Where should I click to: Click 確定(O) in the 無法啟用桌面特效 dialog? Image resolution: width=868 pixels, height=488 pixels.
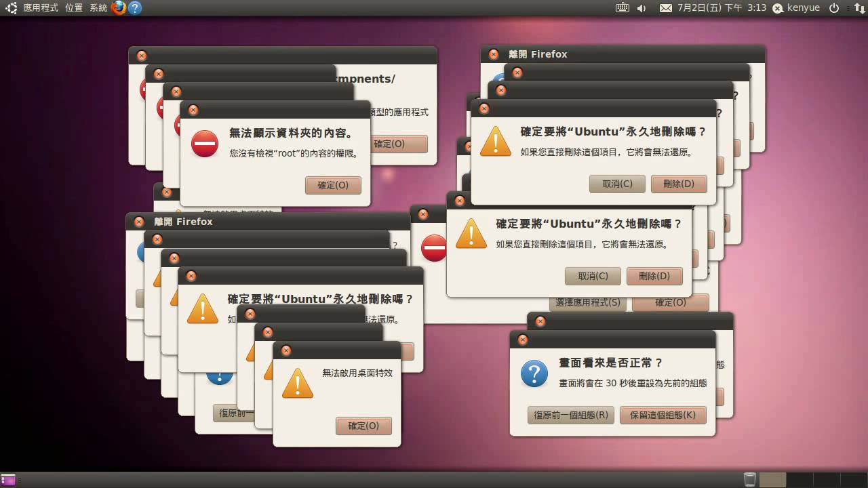[x=363, y=426]
